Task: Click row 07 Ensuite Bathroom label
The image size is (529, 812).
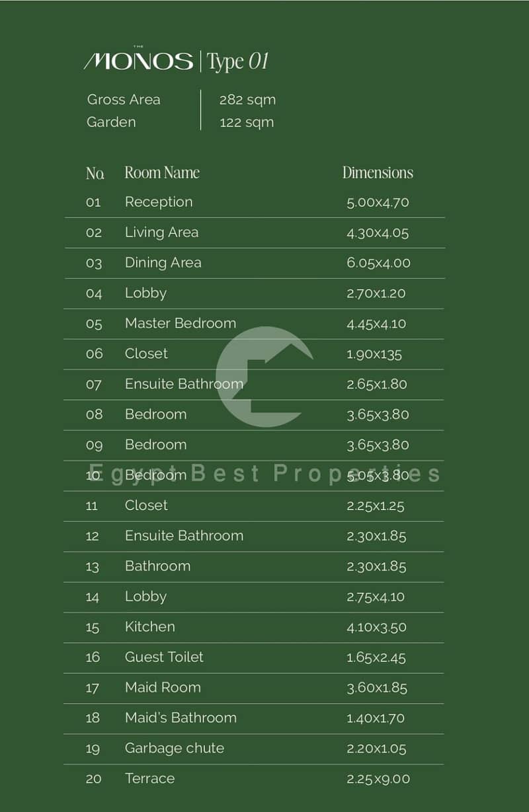Action: [x=184, y=384]
